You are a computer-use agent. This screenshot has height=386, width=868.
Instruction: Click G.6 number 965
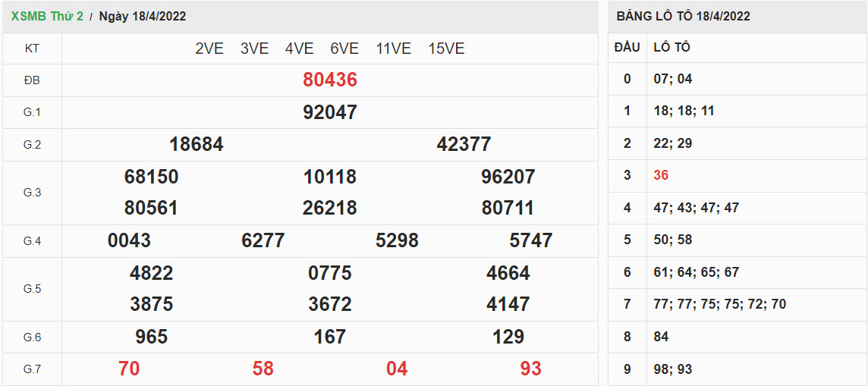coord(151,337)
